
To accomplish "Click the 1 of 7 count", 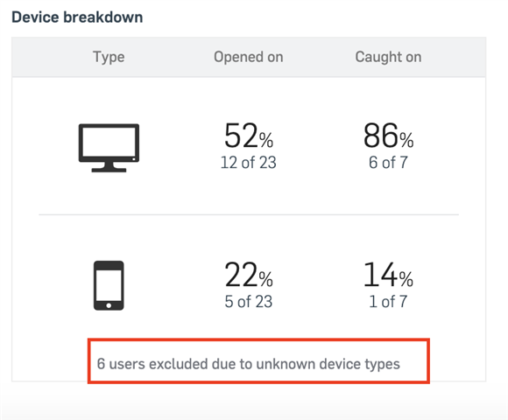I will click(388, 301).
